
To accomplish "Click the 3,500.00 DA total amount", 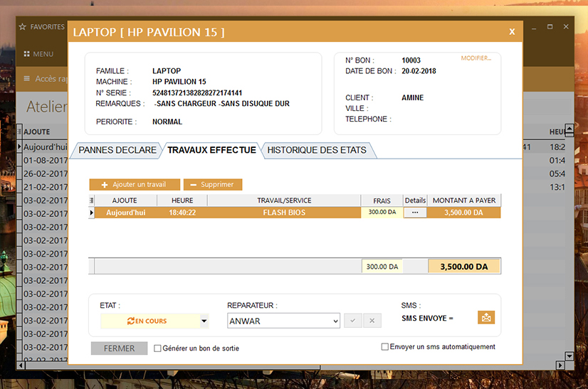I will (x=464, y=267).
